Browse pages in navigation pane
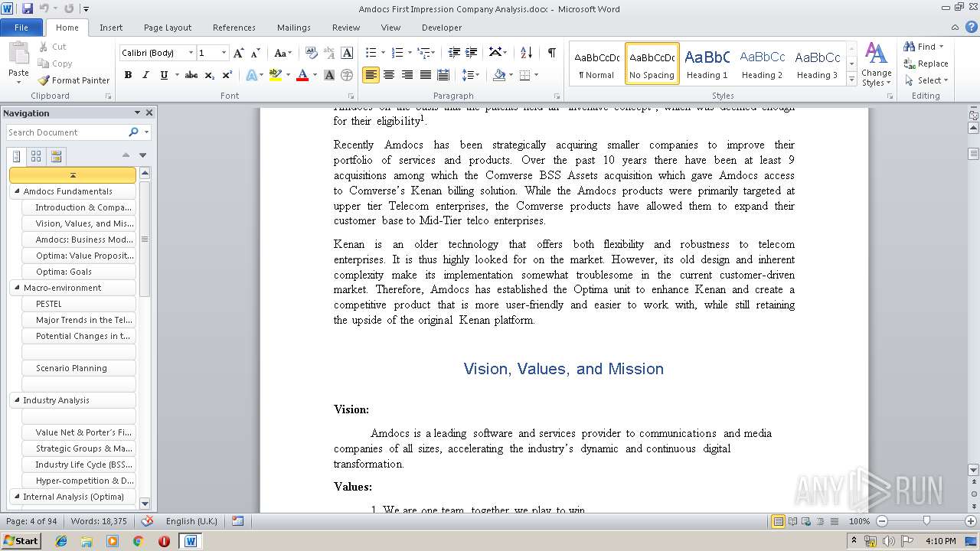The height and width of the screenshot is (551, 980). 36,157
